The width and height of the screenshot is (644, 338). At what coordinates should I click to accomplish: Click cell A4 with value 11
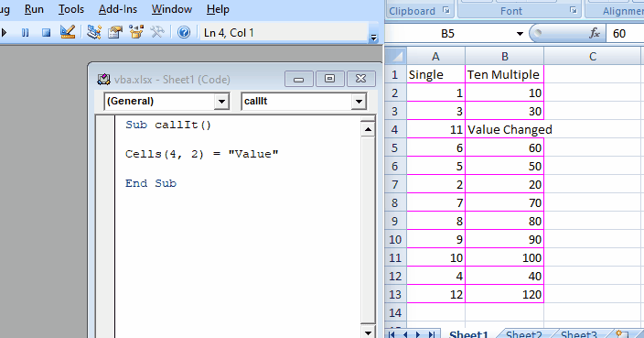click(435, 129)
